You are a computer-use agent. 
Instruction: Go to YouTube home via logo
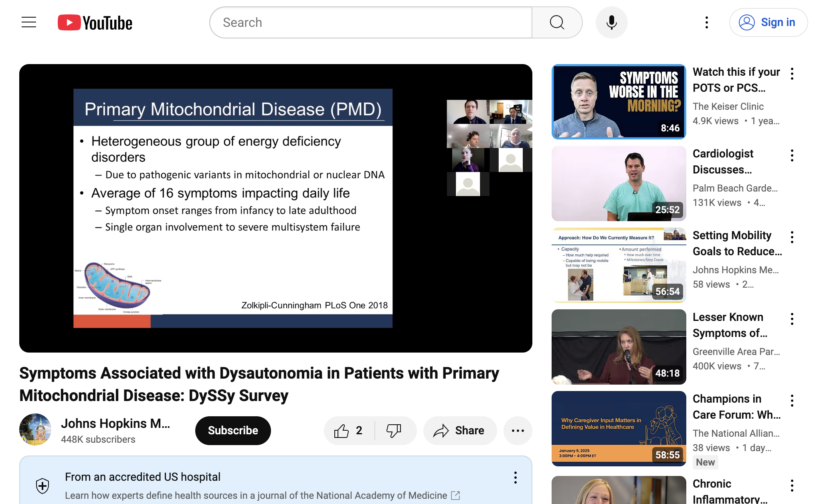pyautogui.click(x=95, y=23)
